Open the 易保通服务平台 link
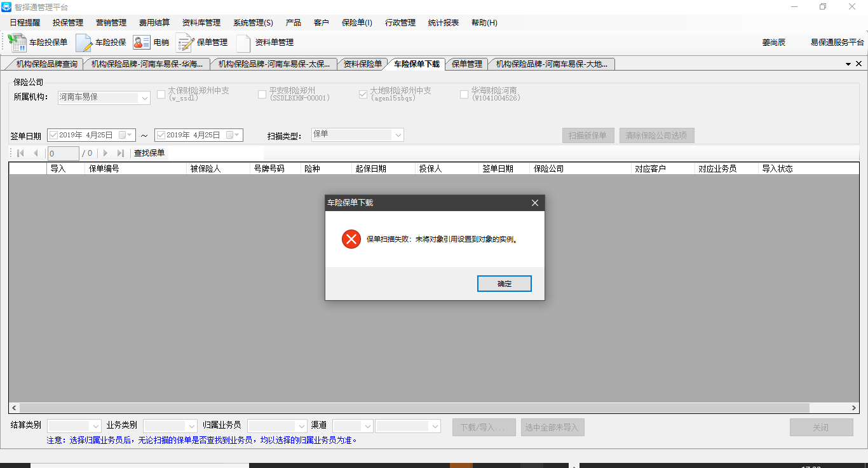This screenshot has width=868, height=468. click(837, 43)
